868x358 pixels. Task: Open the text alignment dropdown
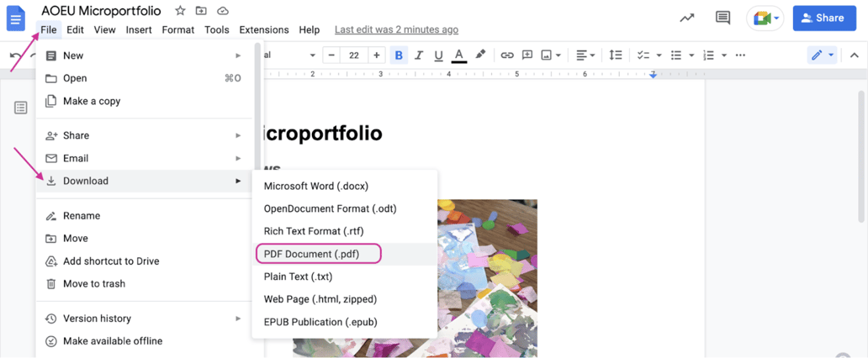click(585, 55)
